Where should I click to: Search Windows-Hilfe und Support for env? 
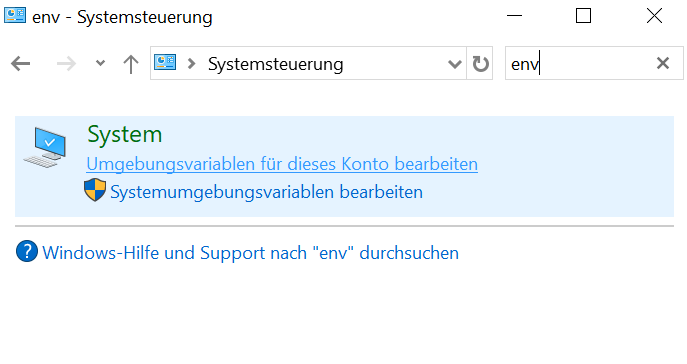coord(250,253)
